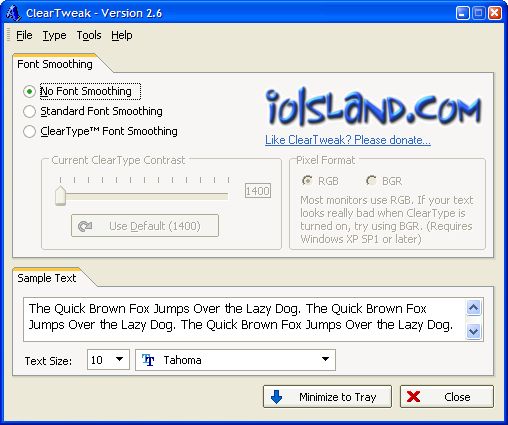Click the ClearTweak app icon in title bar

tap(14, 13)
